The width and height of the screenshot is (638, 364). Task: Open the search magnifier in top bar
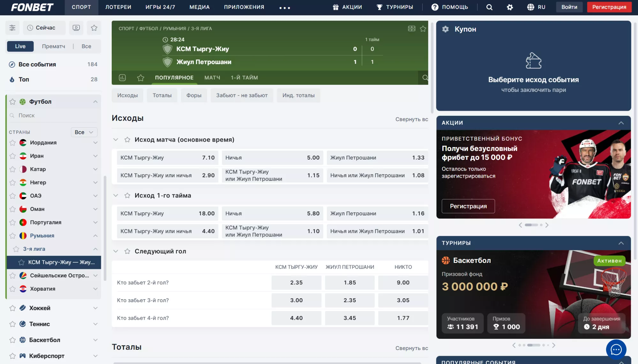pyautogui.click(x=489, y=7)
